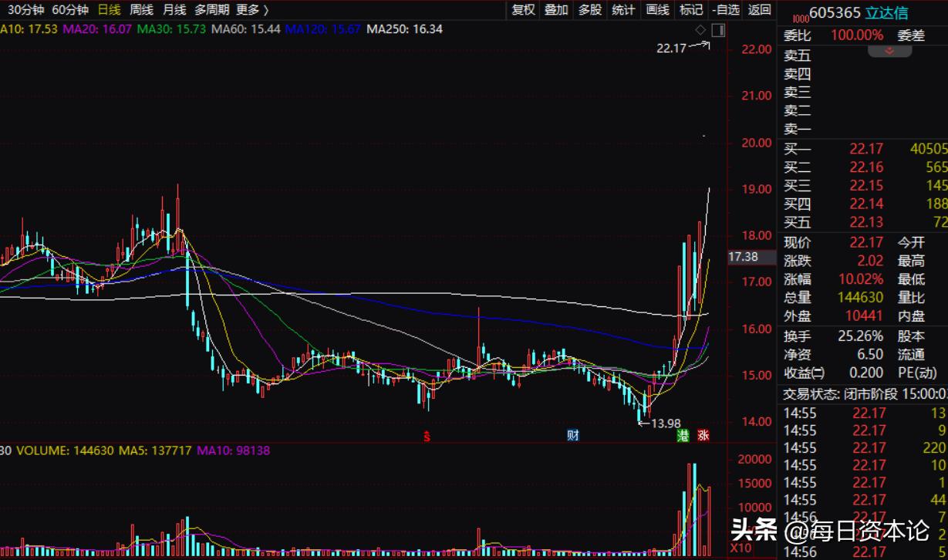Select the 买一 bid price 22.17
The width and height of the screenshot is (948, 560).
[866, 149]
